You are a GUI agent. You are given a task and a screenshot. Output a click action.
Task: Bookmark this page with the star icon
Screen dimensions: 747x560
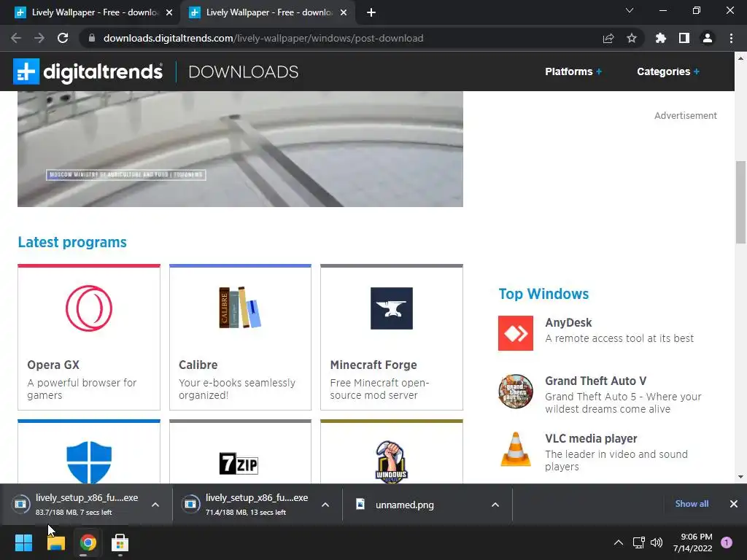pos(632,38)
